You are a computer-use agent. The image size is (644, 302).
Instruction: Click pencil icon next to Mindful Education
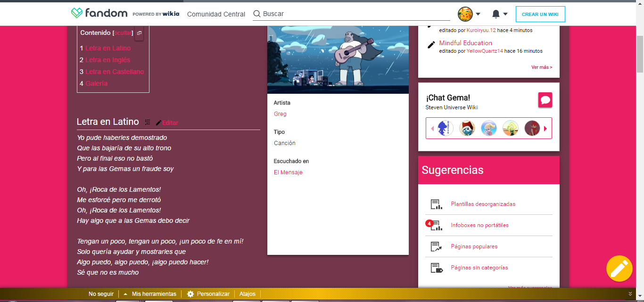click(431, 45)
